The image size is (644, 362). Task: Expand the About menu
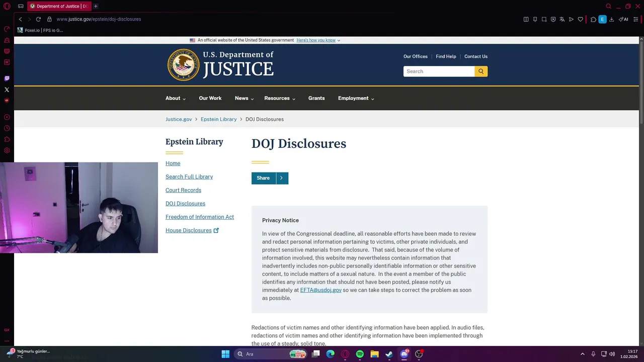pyautogui.click(x=176, y=98)
